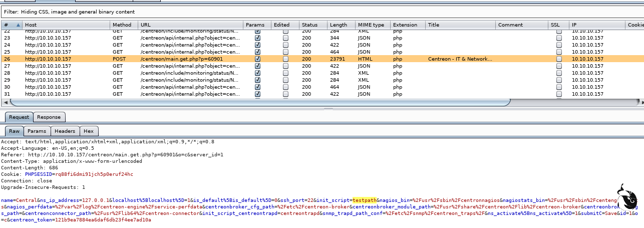644x228 pixels.
Task: Switch to the Hex view tab
Action: click(x=89, y=131)
